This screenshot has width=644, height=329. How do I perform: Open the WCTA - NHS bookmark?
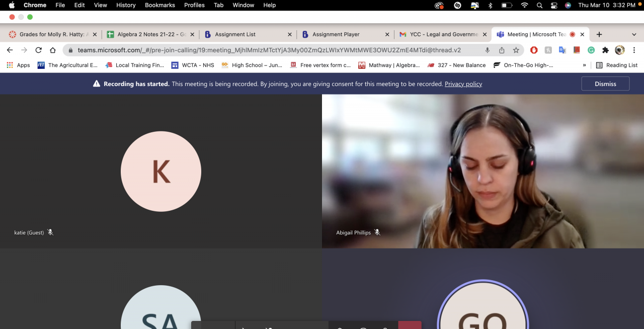[193, 65]
